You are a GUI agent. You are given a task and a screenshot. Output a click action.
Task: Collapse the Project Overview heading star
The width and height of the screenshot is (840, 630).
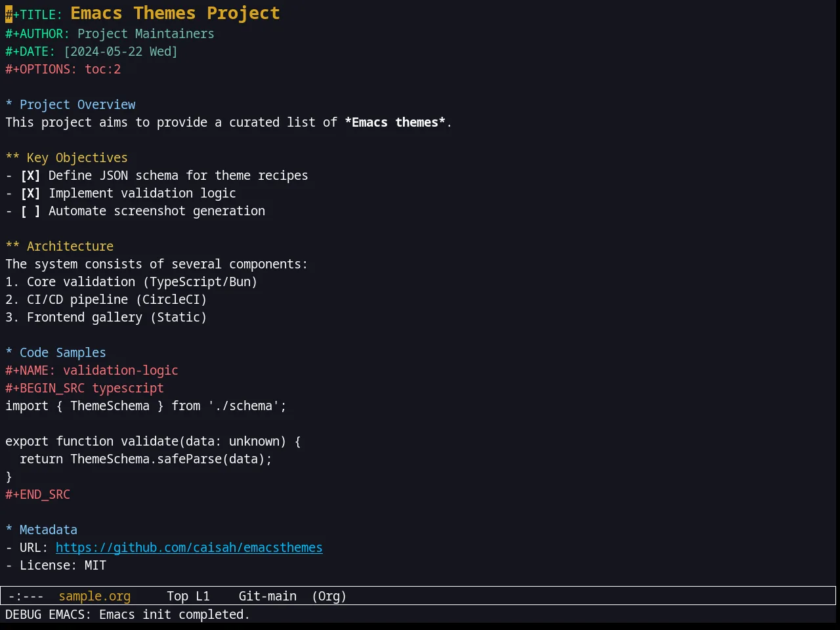coord(9,105)
